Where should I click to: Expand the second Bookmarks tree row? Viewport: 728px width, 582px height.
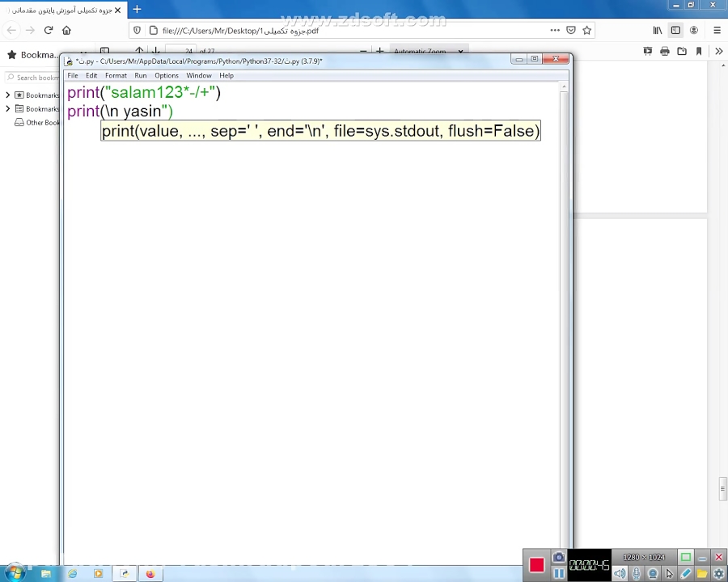[x=7, y=108]
